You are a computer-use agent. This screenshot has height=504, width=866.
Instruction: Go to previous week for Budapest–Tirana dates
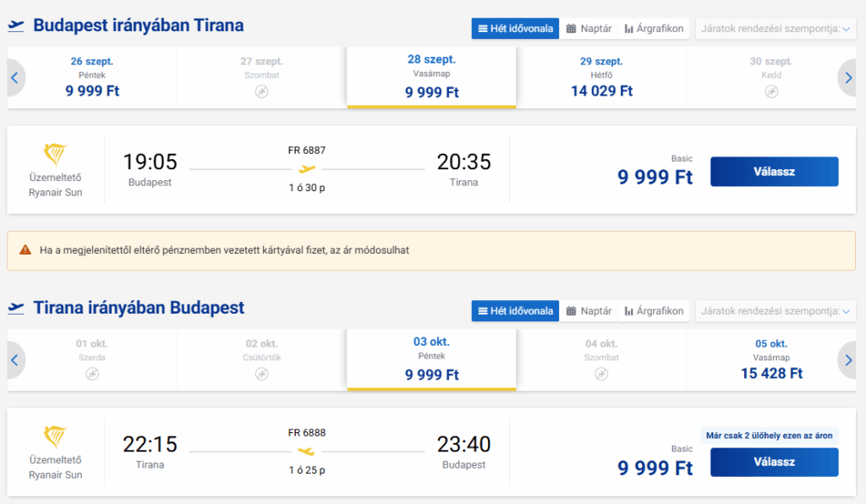coord(15,78)
